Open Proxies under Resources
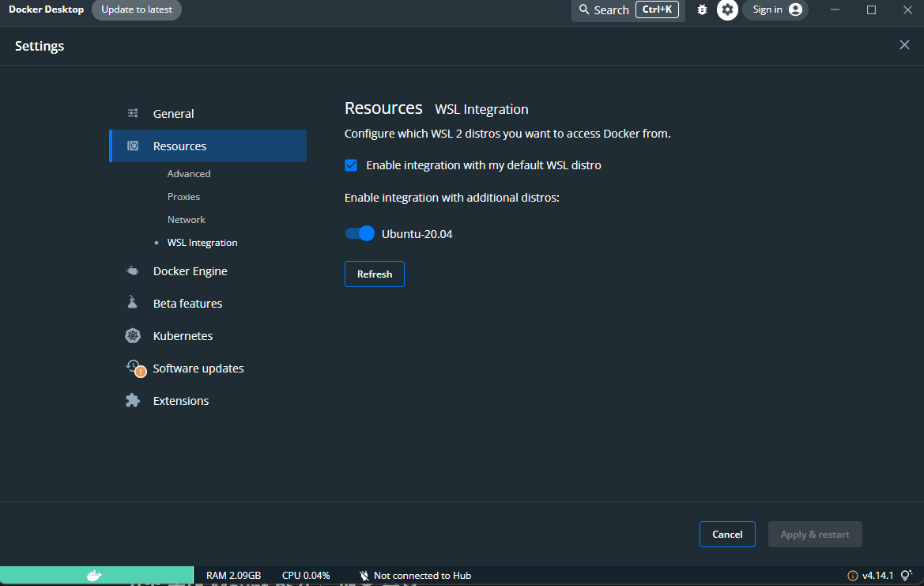This screenshot has height=586, width=924. [183, 196]
